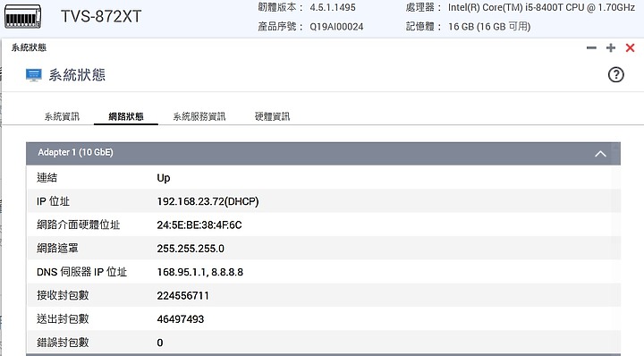Click DNS value 168.95.1.1, 8.8.8.8
644x356 pixels.
(200, 272)
